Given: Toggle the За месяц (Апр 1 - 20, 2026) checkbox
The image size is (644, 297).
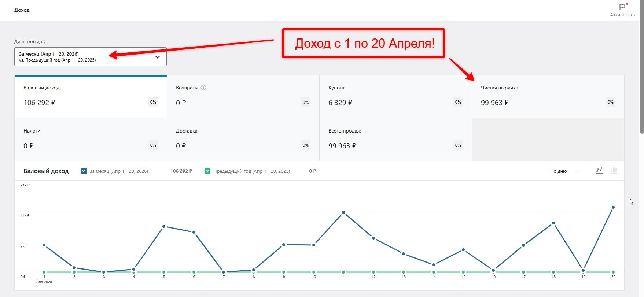Looking at the screenshot, I should pyautogui.click(x=84, y=171).
